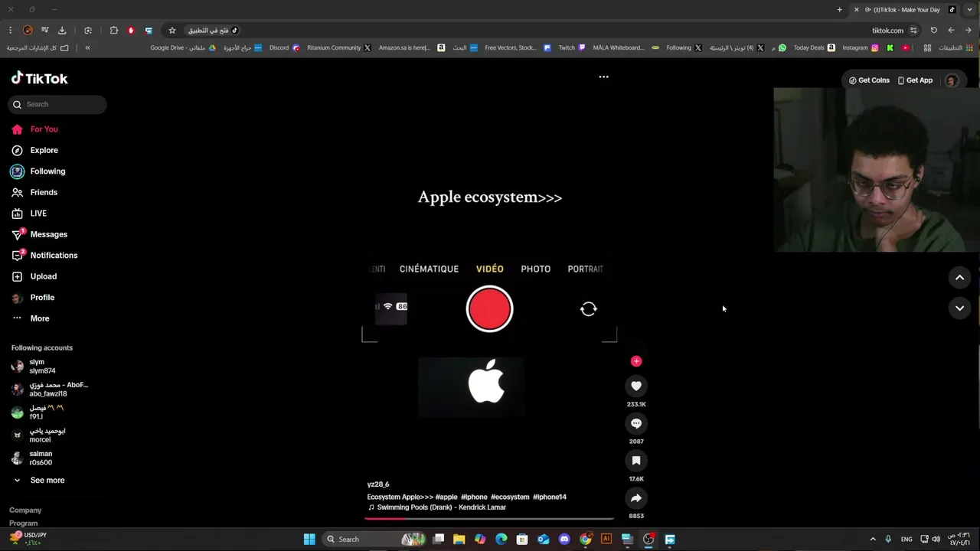Viewport: 980px width, 551px height.
Task: Go to previous video with up chevron
Action: click(x=959, y=278)
